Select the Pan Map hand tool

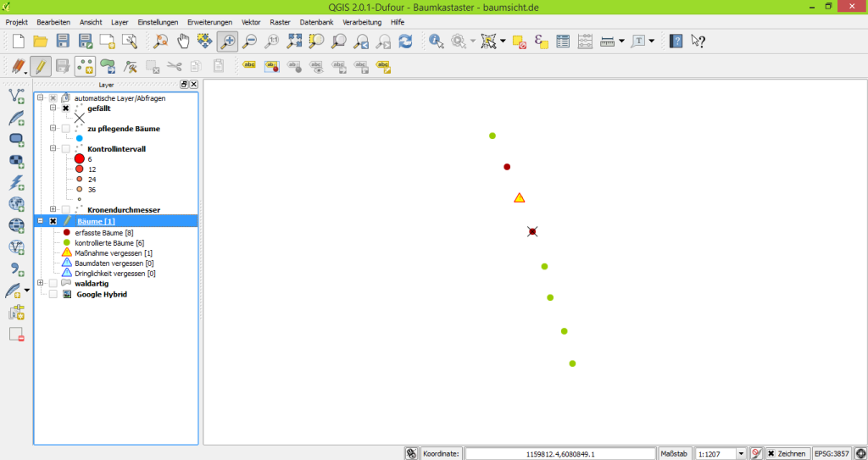pyautogui.click(x=183, y=41)
